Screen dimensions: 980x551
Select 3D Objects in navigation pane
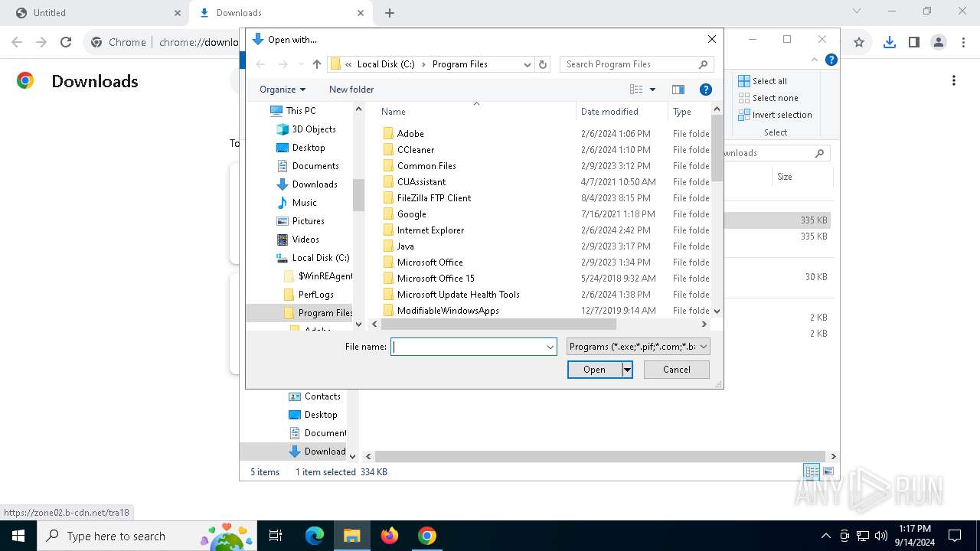click(x=314, y=129)
